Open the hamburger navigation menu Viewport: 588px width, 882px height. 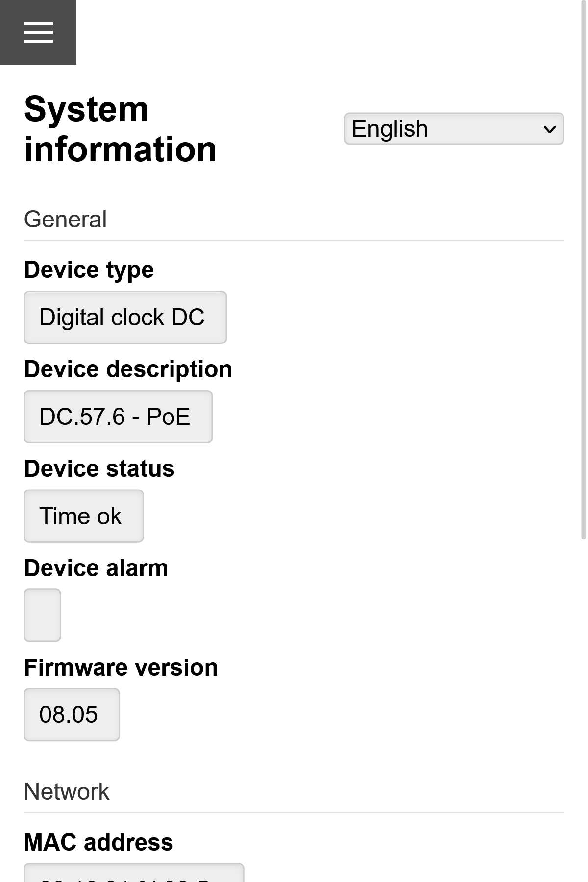(38, 32)
